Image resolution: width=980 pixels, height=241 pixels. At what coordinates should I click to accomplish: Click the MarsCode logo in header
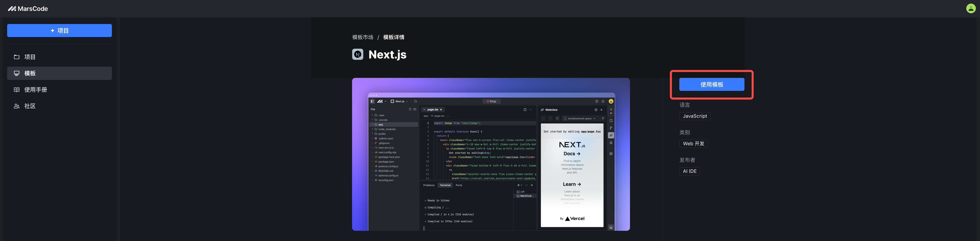28,9
